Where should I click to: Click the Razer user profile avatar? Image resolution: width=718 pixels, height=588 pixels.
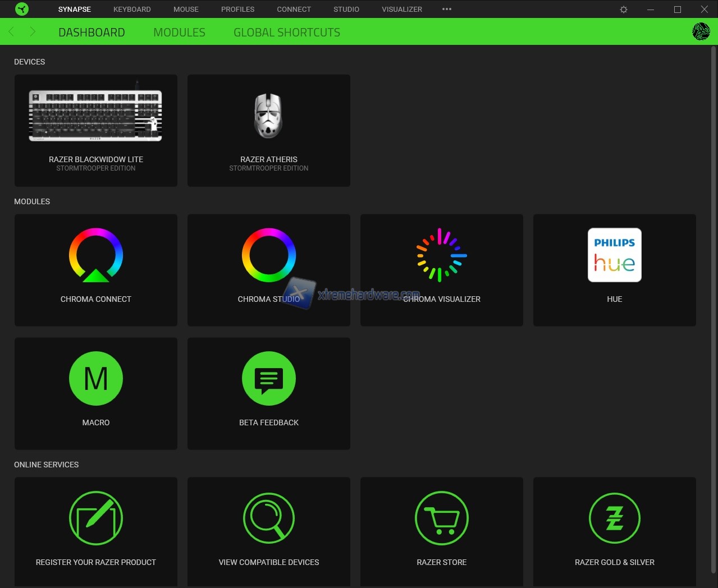(x=701, y=32)
